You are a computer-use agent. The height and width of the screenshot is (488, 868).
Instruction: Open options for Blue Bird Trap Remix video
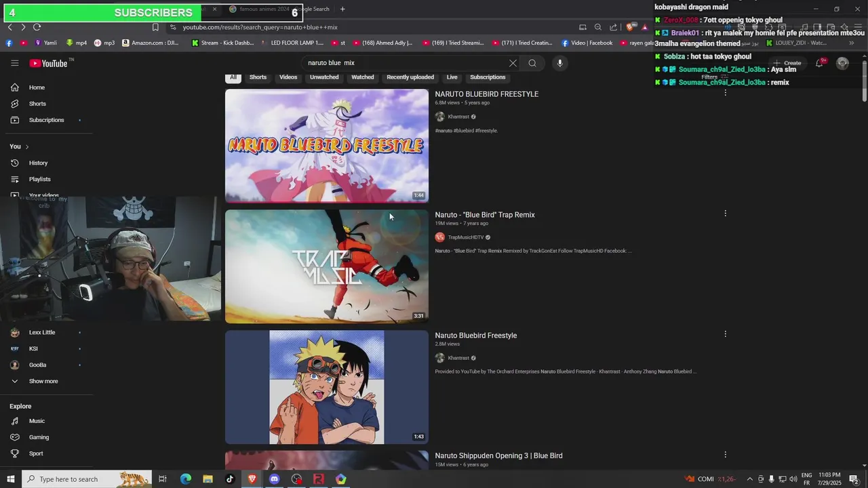[x=725, y=213]
